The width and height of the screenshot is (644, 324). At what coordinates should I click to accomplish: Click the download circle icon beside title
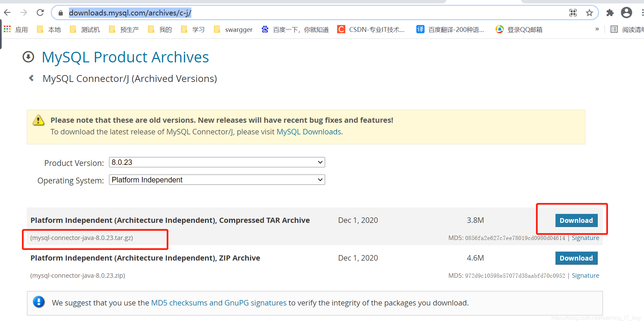coord(28,57)
